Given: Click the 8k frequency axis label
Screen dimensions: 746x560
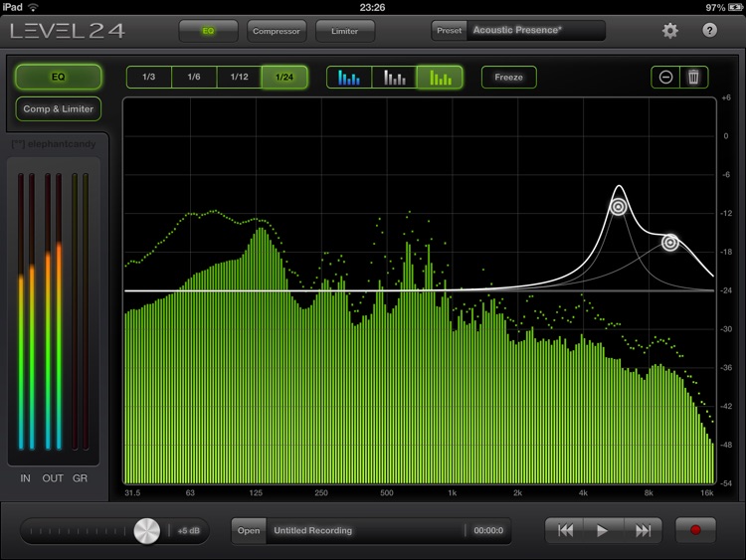Looking at the screenshot, I should pos(649,493).
